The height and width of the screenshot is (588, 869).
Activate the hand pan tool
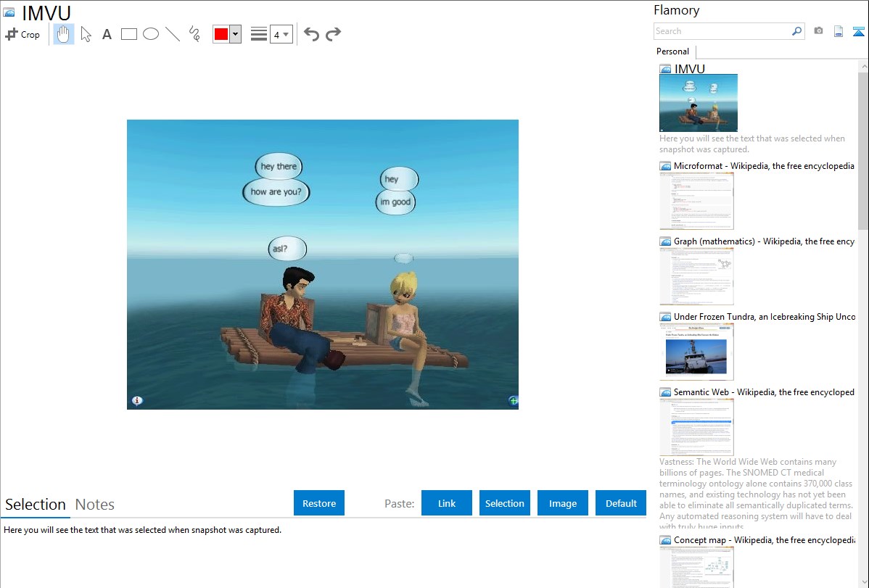[64, 34]
